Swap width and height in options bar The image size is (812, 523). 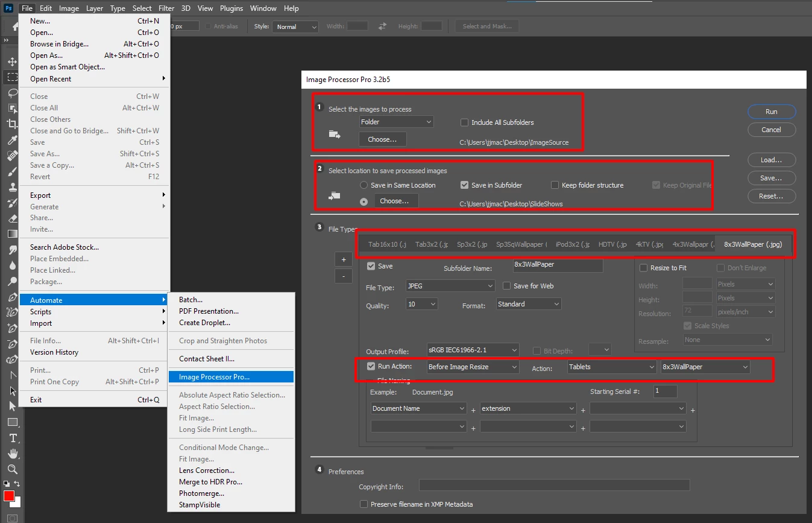(x=382, y=27)
